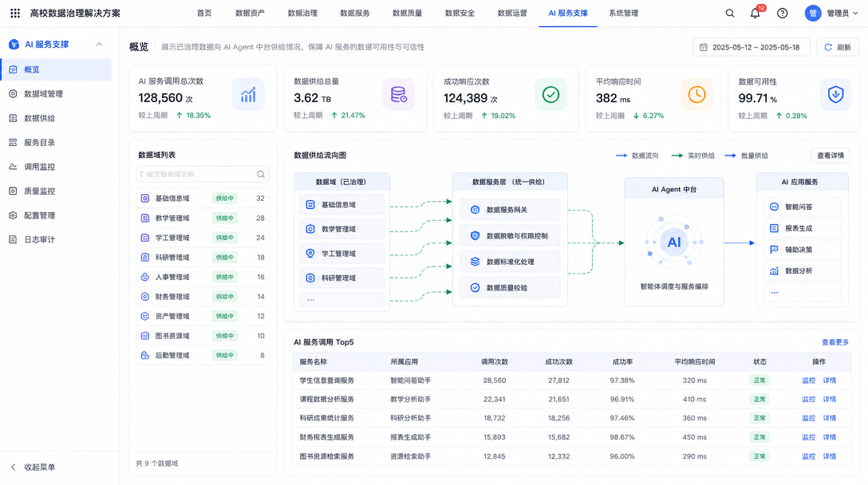
Task: Click the search magnifier in top bar
Action: coord(730,14)
